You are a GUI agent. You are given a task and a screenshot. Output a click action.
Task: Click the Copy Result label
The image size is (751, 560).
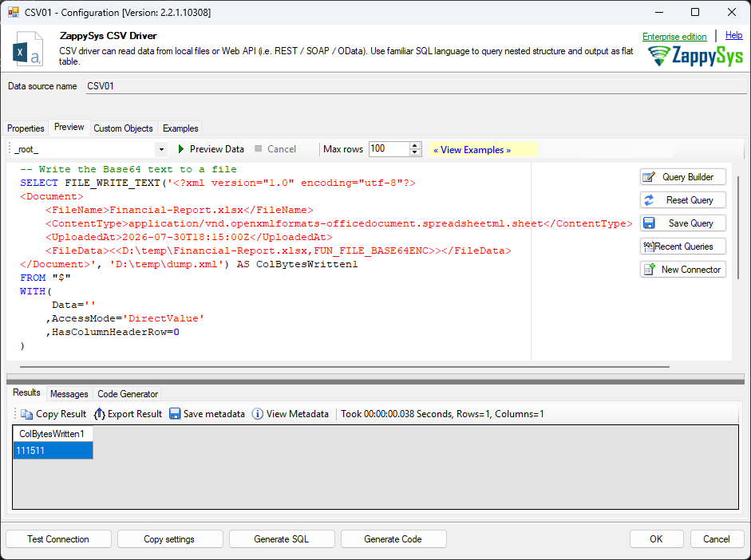(61, 414)
